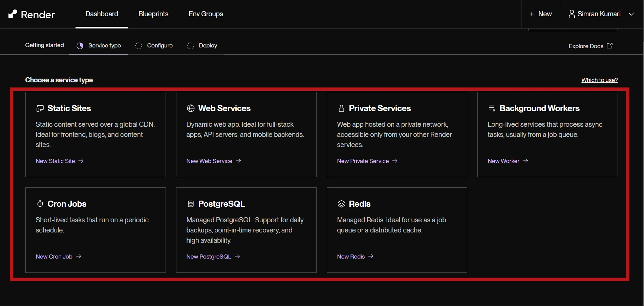This screenshot has width=644, height=306.
Task: Click the Static Sites card icon
Action: pyautogui.click(x=40, y=108)
